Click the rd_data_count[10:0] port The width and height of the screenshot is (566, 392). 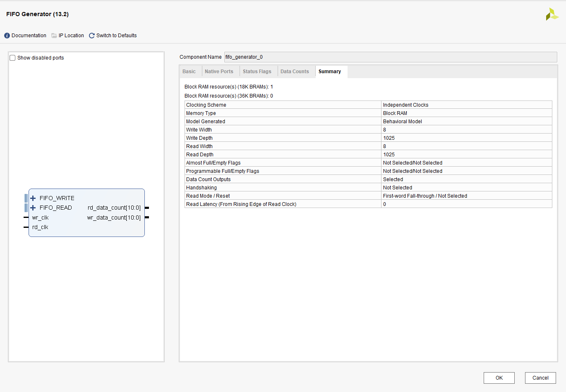(x=114, y=208)
